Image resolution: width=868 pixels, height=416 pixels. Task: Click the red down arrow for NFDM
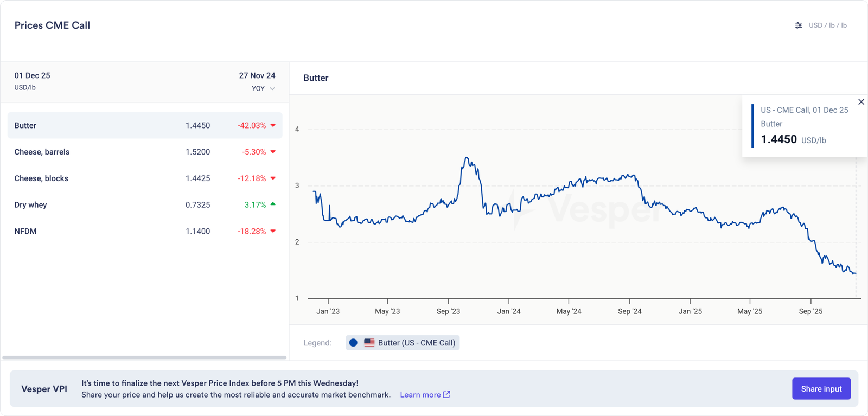tap(273, 231)
